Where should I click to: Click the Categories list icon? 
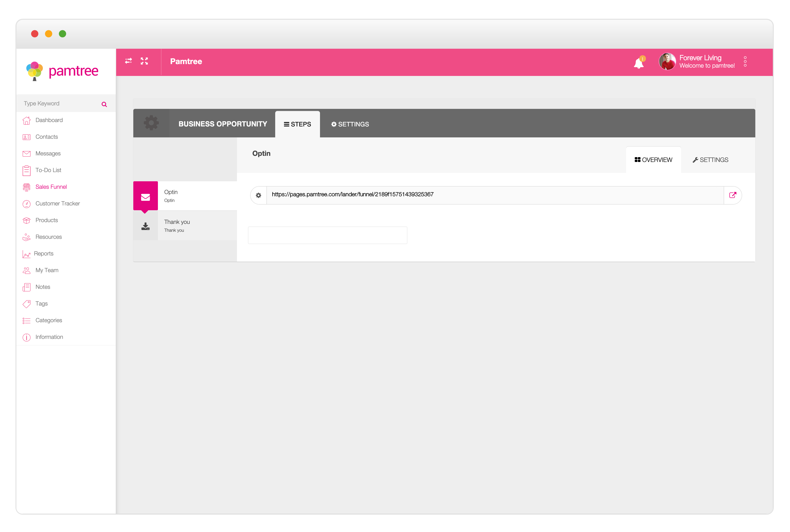[x=27, y=320]
